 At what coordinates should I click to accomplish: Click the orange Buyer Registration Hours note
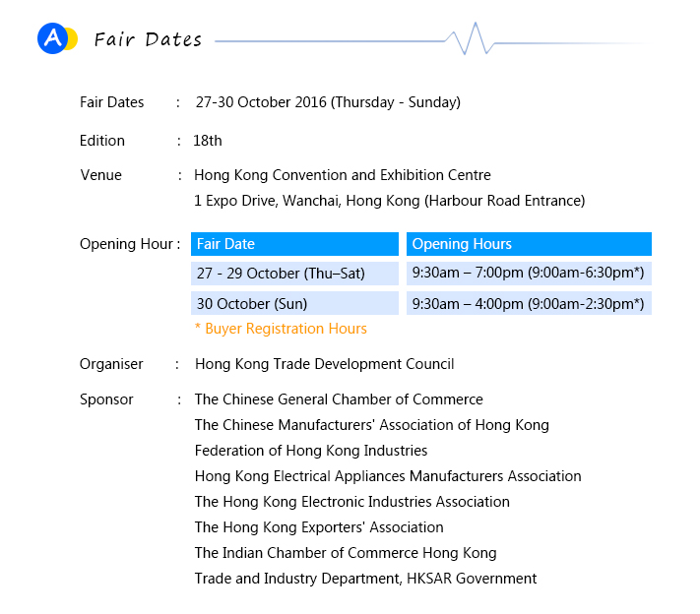(281, 329)
